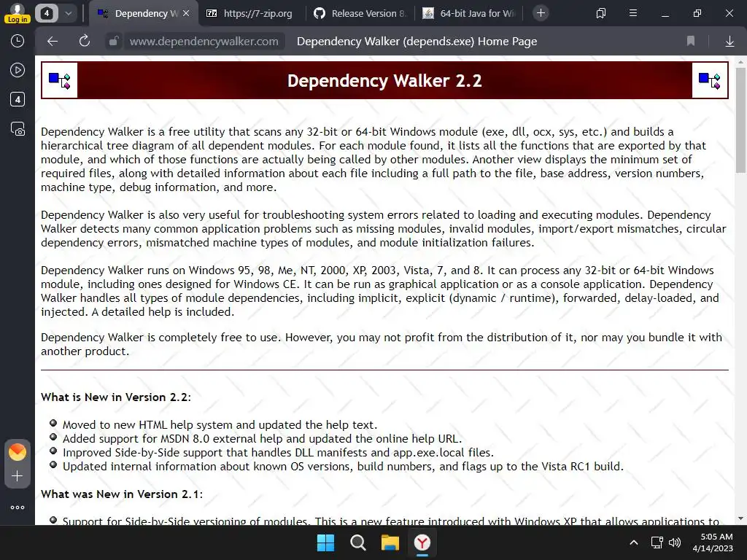Switch to the Release Version GitHub tab
The image size is (747, 560).
pyautogui.click(x=360, y=13)
